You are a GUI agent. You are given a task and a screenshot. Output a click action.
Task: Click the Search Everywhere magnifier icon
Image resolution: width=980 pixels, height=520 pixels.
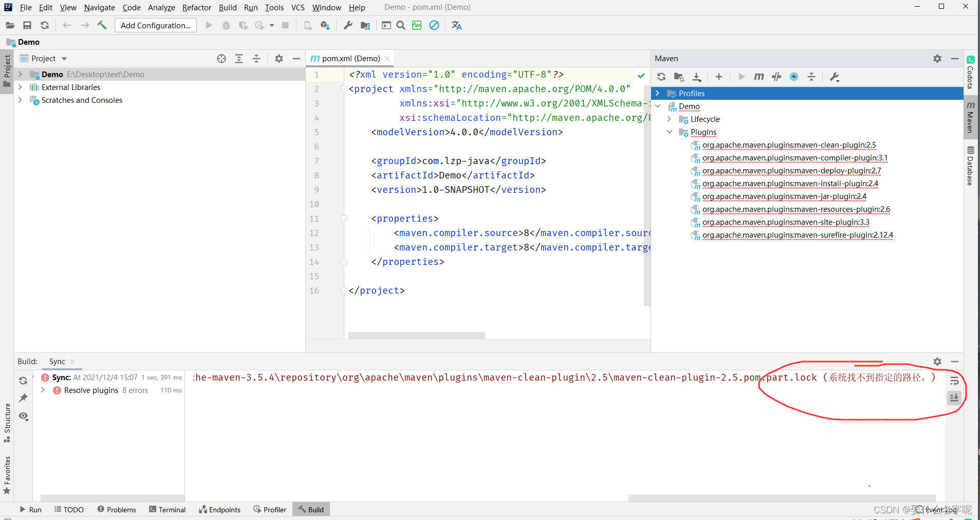401,25
